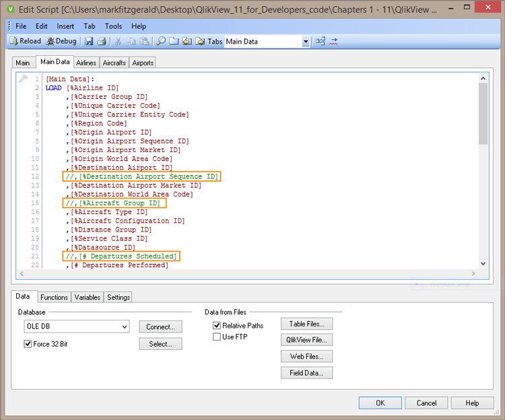505x420 pixels.
Task: Start the script Debug tool
Action: (x=61, y=41)
